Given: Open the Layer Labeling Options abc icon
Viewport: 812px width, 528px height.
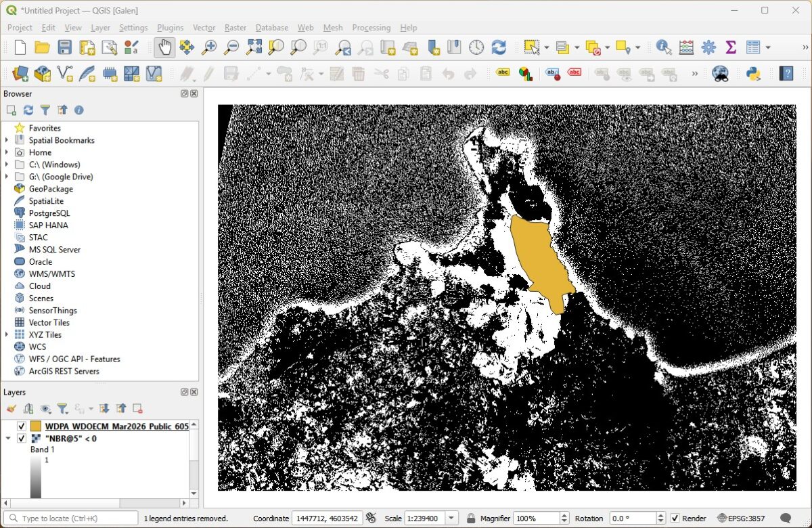Looking at the screenshot, I should [503, 73].
